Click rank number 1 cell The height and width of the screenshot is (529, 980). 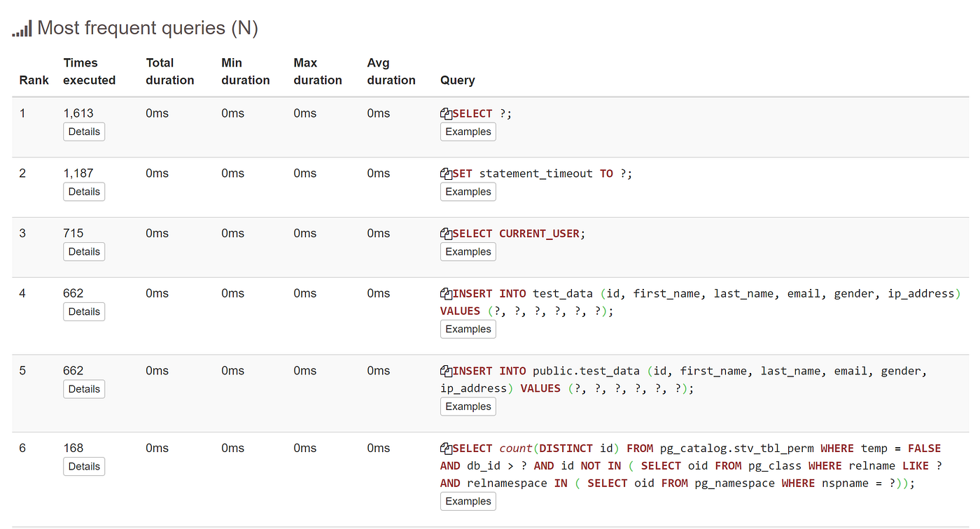tap(22, 113)
